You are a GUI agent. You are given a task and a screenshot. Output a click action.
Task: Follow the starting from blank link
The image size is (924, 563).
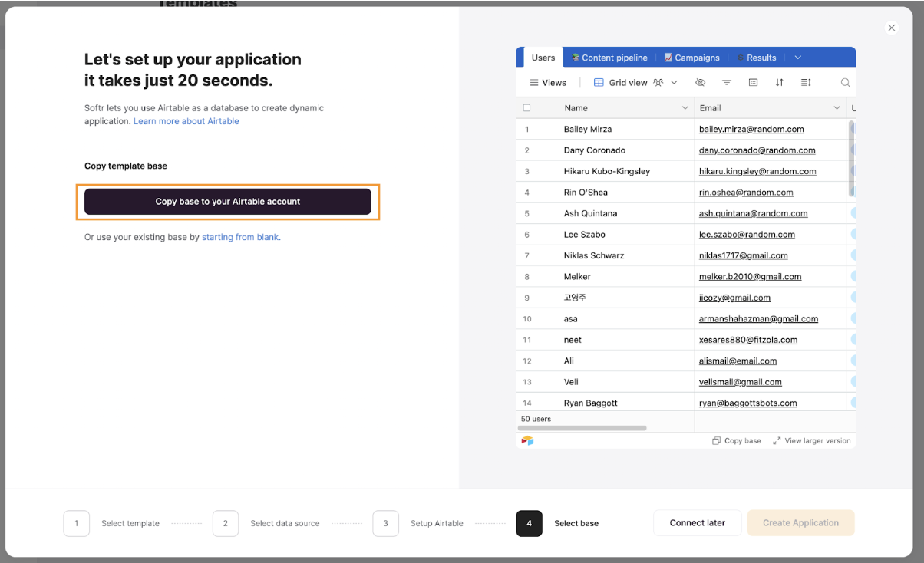(x=240, y=237)
